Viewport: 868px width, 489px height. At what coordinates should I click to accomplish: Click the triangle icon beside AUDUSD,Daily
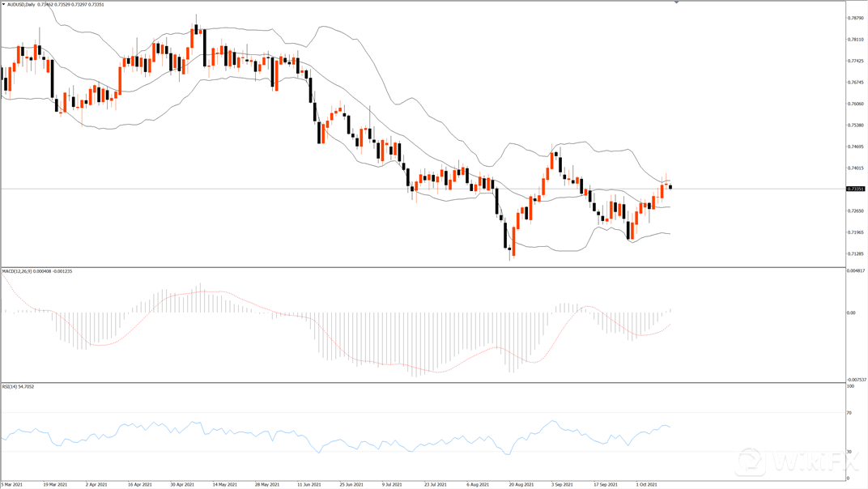tap(4, 5)
